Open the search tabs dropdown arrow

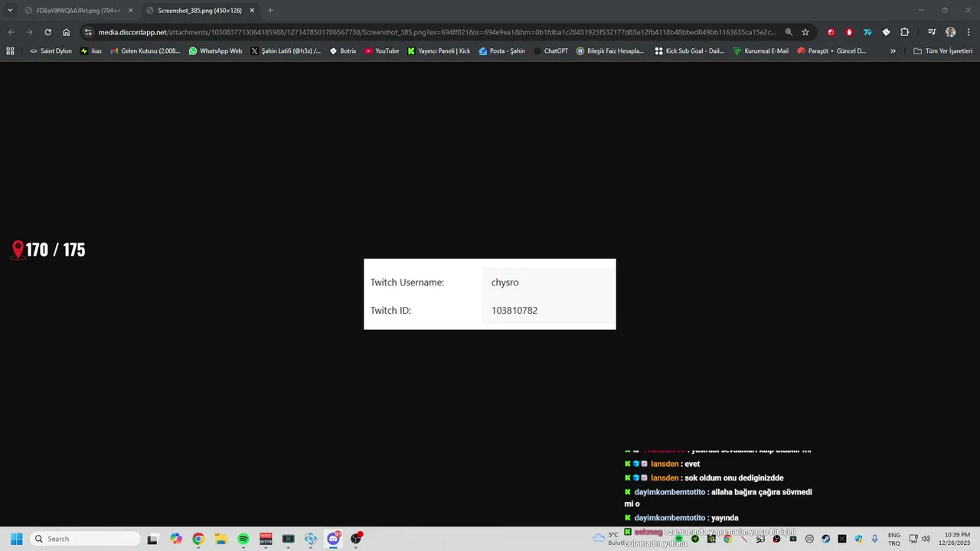[x=10, y=10]
